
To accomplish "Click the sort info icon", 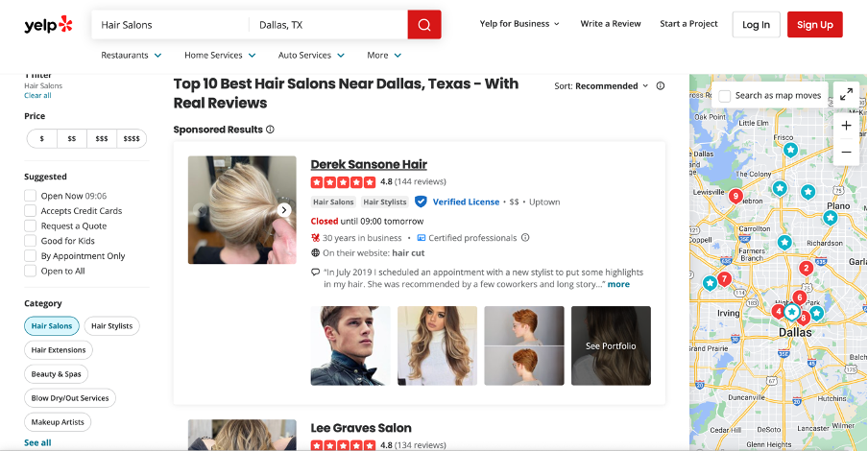I will coord(661,85).
